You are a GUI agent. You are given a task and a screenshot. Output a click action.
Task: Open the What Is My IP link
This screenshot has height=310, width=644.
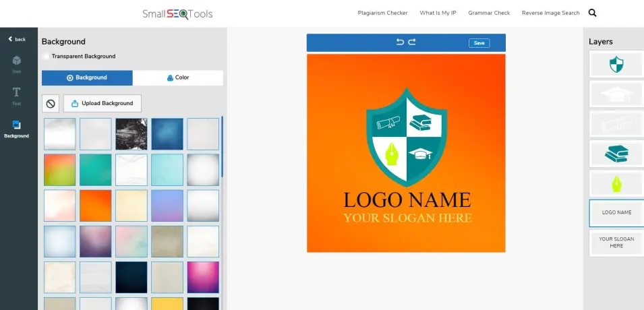(x=438, y=13)
